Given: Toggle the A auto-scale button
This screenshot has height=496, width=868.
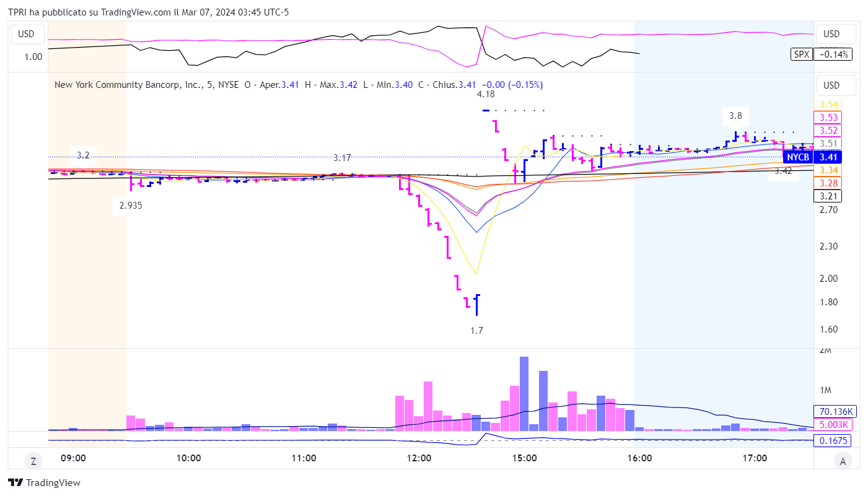Looking at the screenshot, I should pos(841,460).
